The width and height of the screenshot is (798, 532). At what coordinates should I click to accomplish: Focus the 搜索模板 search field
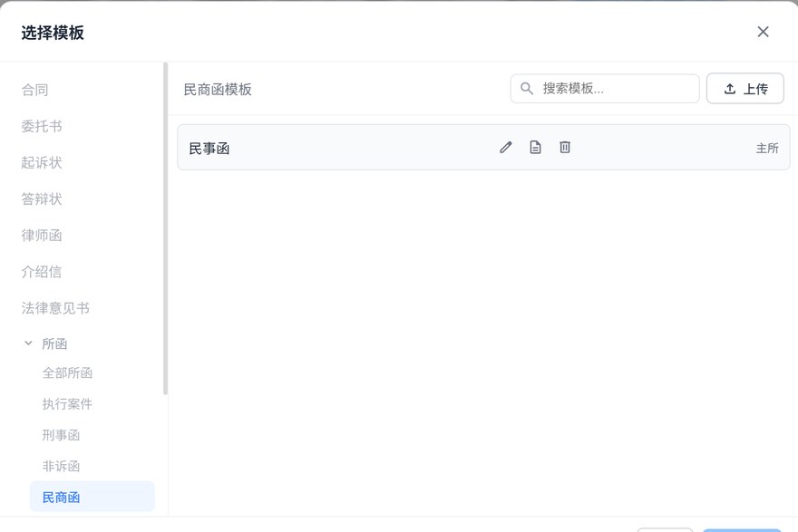tap(605, 89)
